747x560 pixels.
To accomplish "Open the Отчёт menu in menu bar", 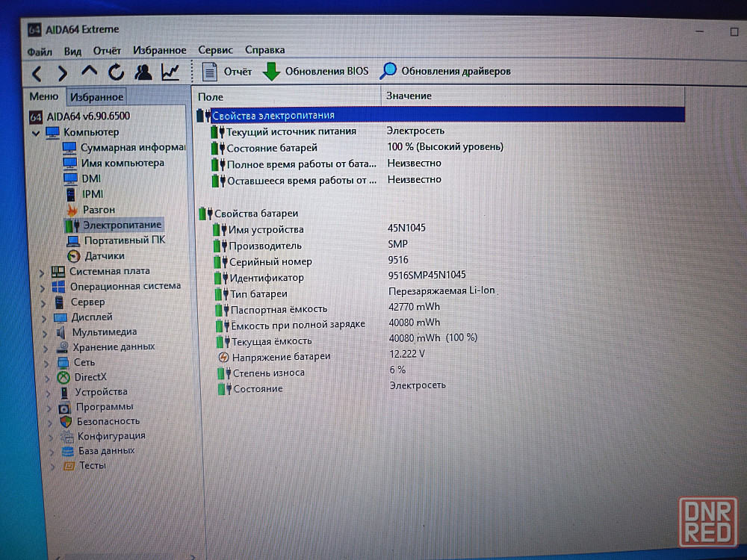I will point(107,51).
